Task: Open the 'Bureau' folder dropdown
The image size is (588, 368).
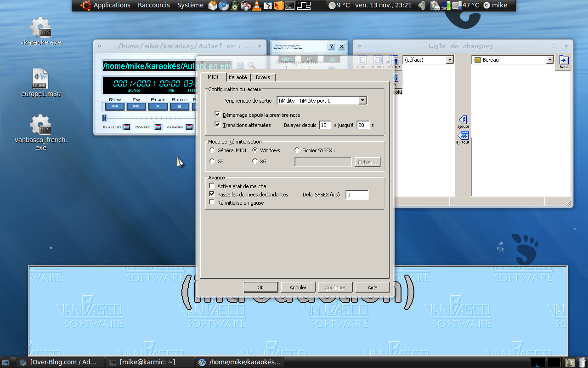Action: coord(513,60)
